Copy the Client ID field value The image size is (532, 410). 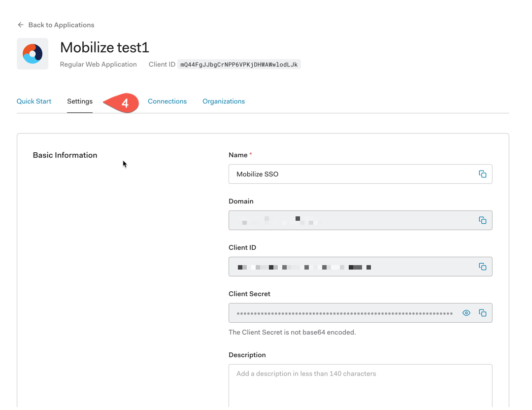[x=482, y=267]
